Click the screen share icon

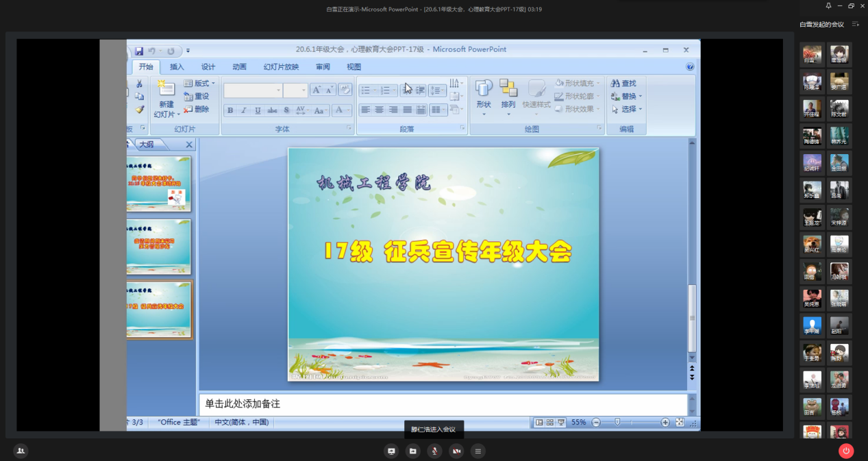[391, 451]
